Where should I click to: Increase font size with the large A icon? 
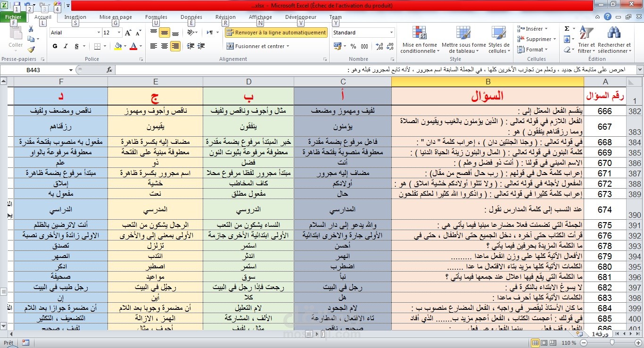coord(128,33)
